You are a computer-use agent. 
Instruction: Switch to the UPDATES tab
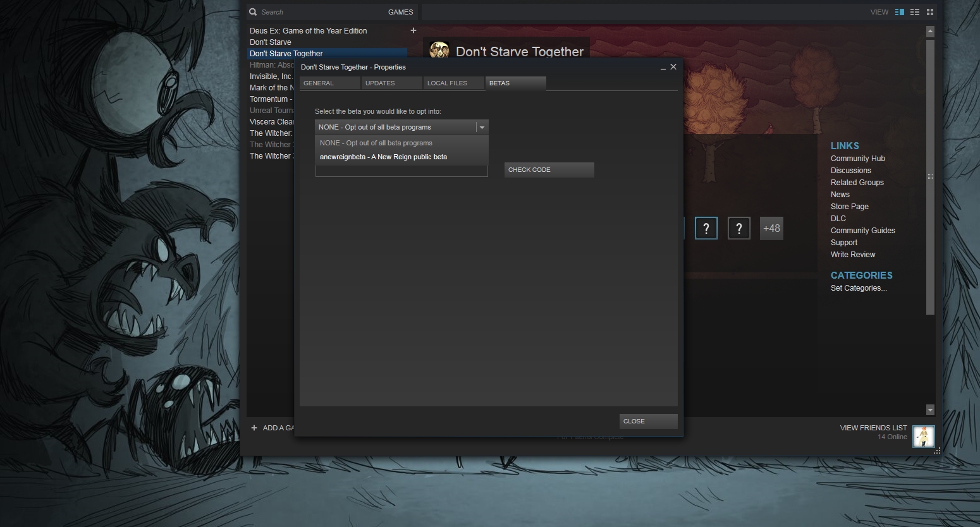(x=391, y=83)
